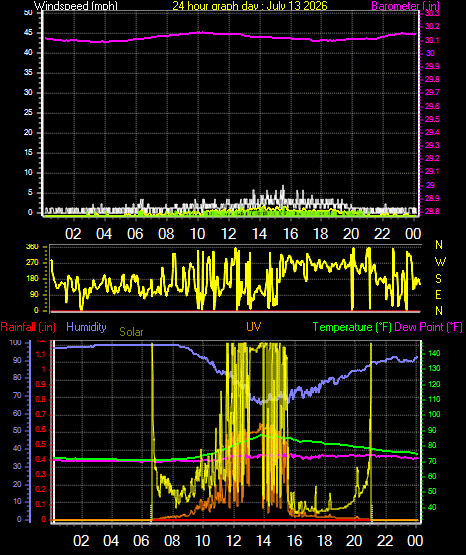Viewport: 466px width, 555px height.
Task: Click the 'Barometer (.in)' axis label
Action: pos(405,6)
